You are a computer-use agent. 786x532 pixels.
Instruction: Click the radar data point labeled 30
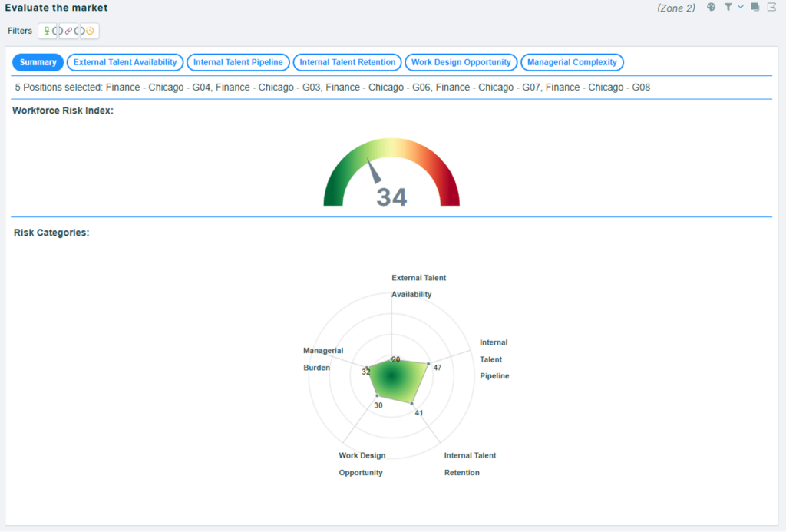pyautogui.click(x=378, y=396)
